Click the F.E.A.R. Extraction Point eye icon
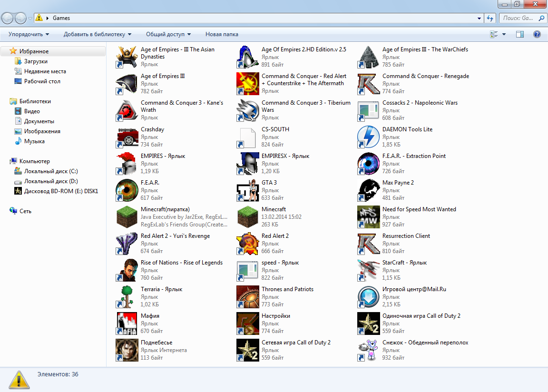 369,164
